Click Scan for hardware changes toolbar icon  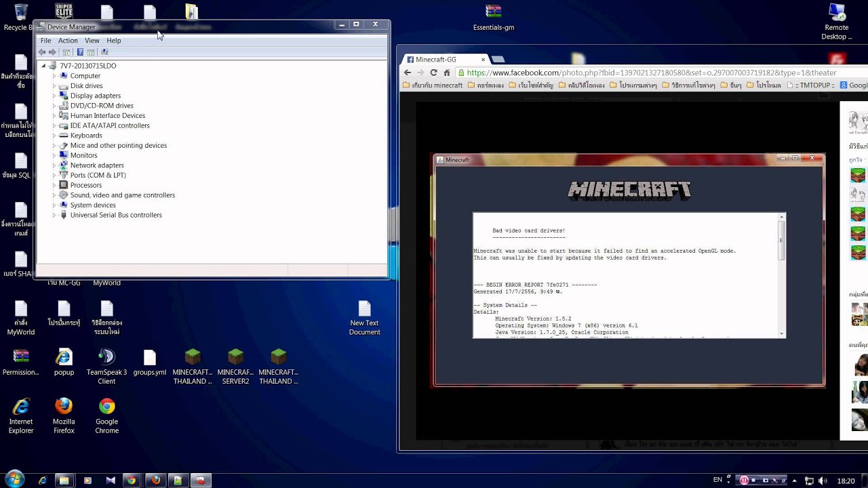pyautogui.click(x=104, y=52)
